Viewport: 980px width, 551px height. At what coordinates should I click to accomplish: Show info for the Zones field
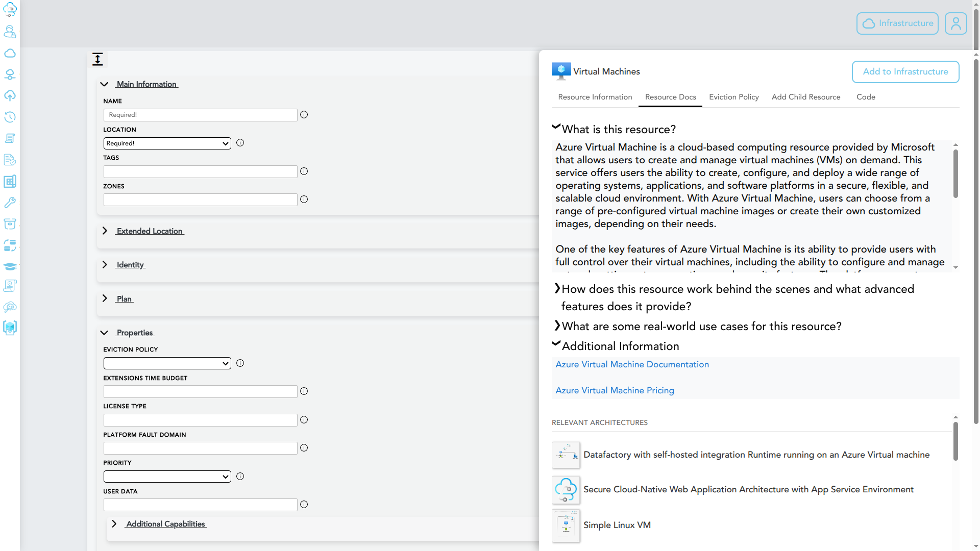(304, 199)
